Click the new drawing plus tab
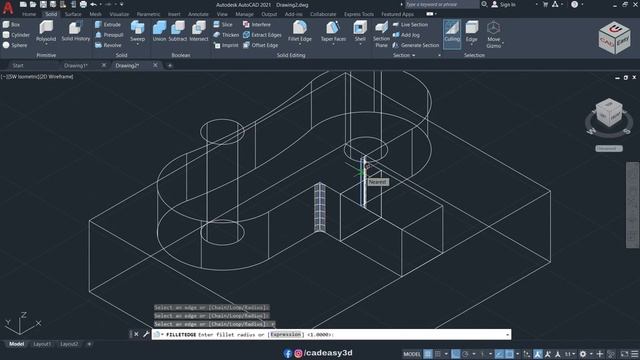 (x=170, y=65)
